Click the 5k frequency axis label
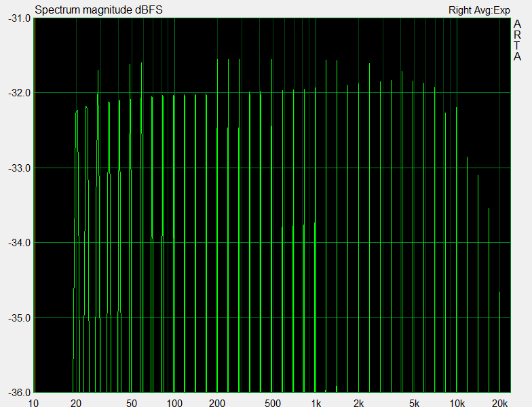The height and width of the screenshot is (407, 532). 414,403
